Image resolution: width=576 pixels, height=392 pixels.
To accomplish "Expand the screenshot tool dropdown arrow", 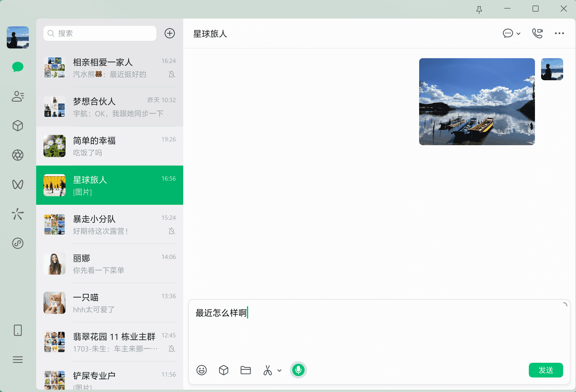I will pos(279,370).
